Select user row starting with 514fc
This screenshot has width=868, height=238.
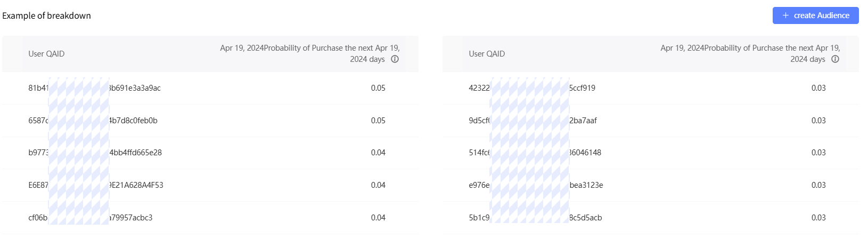(x=650, y=153)
